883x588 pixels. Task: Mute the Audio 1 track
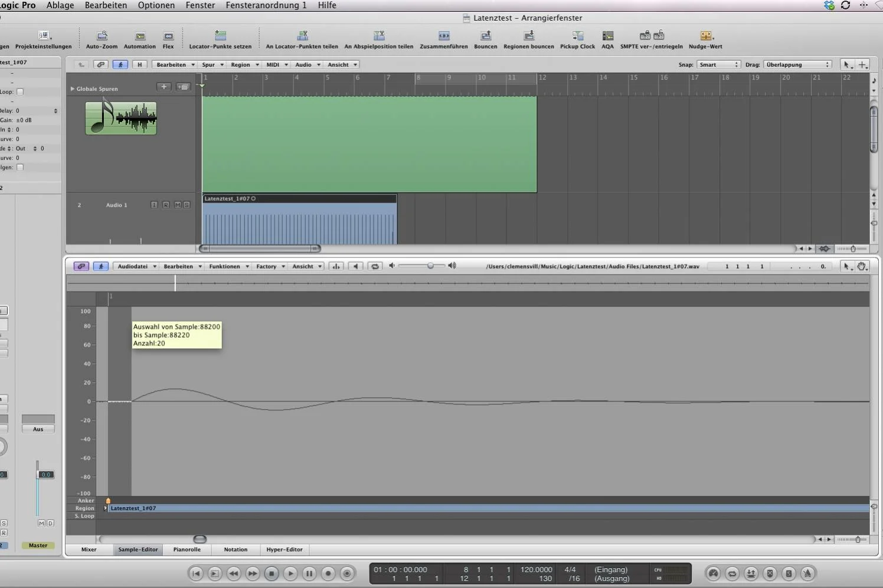[177, 205]
